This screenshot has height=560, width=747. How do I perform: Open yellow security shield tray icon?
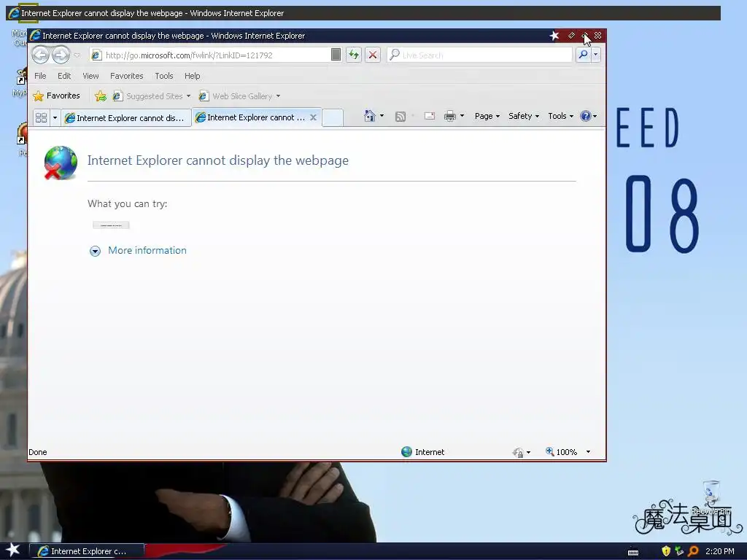(666, 551)
